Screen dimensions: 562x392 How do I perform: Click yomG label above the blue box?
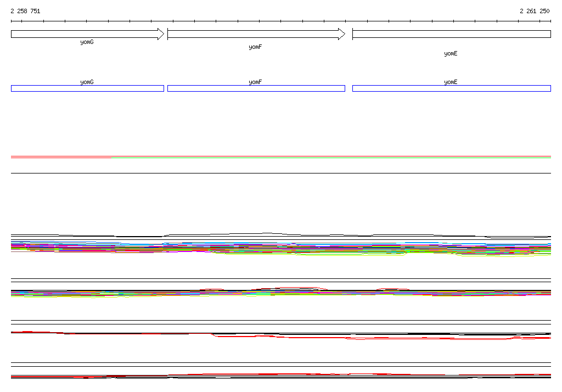click(87, 82)
